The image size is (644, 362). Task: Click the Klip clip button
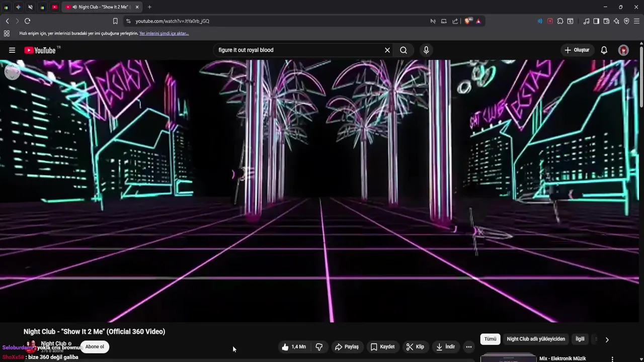(x=415, y=347)
